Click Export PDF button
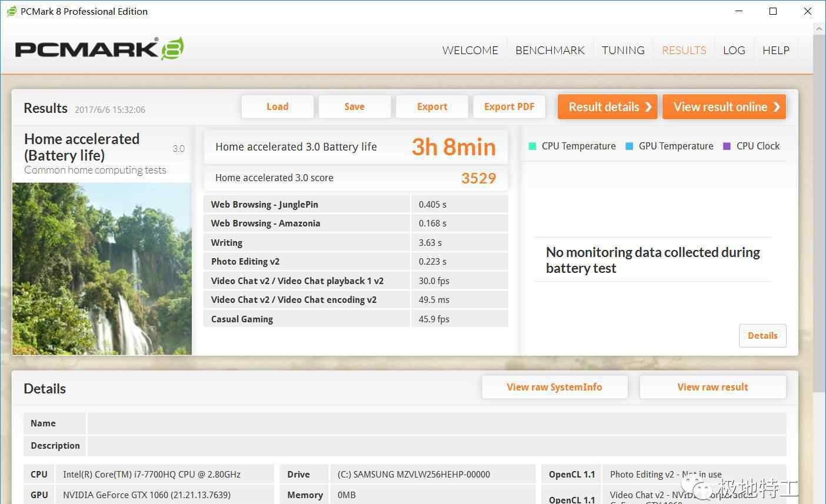The image size is (826, 504). coord(509,106)
